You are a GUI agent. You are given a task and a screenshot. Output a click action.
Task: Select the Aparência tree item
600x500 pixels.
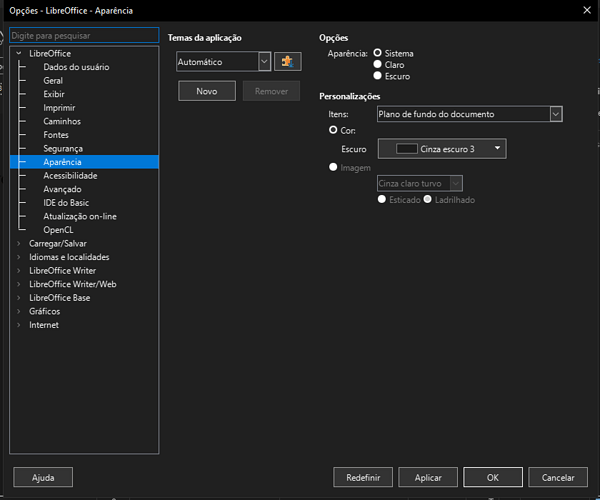click(84, 162)
